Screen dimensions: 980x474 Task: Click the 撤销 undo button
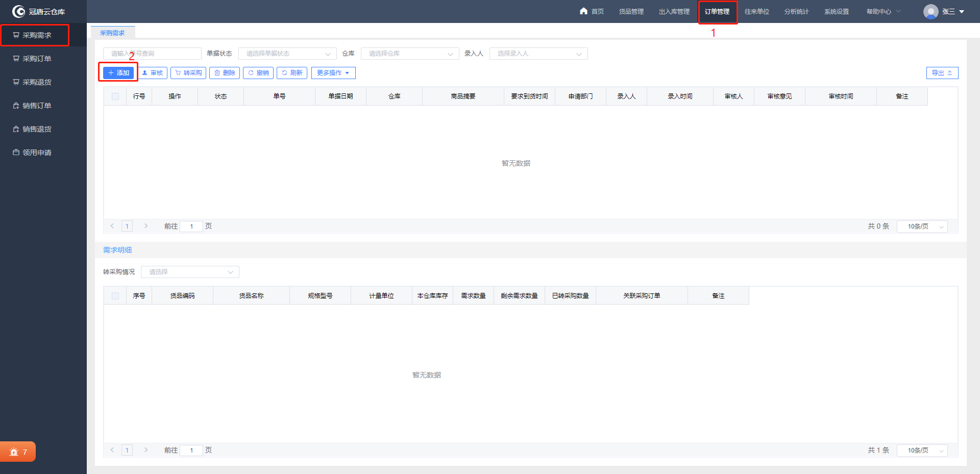258,73
